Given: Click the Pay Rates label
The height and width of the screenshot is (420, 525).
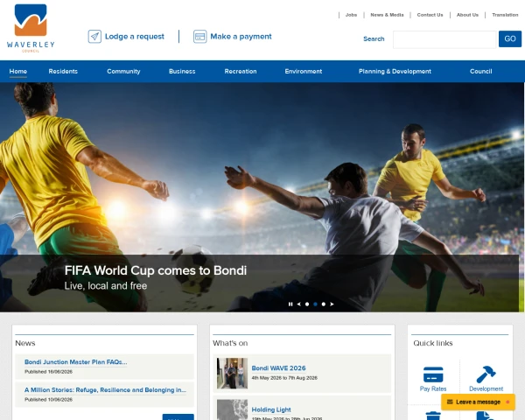Looking at the screenshot, I should coord(433,388).
